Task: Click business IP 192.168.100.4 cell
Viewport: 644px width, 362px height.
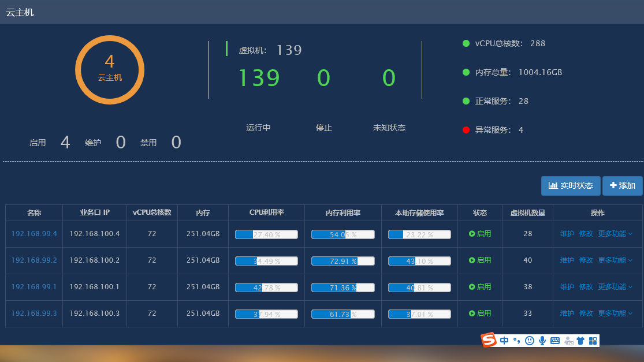Action: point(95,233)
